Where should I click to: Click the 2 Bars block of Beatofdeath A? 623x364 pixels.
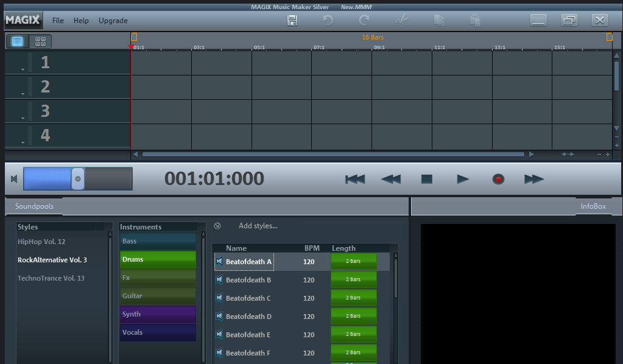(354, 261)
